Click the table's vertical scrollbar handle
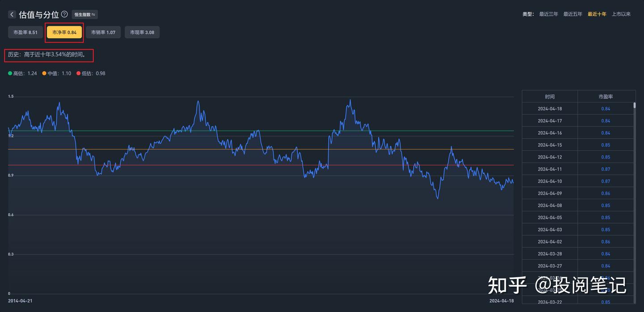 click(634, 106)
